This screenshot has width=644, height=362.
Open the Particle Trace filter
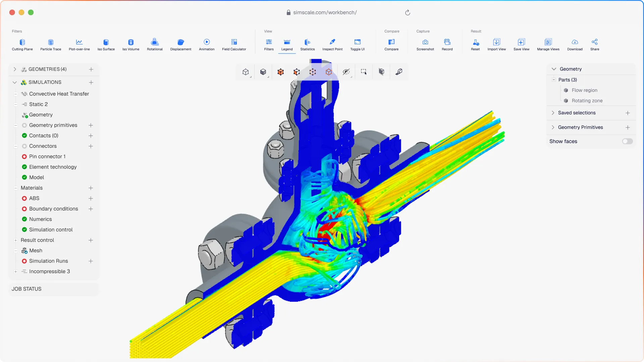[x=51, y=44]
